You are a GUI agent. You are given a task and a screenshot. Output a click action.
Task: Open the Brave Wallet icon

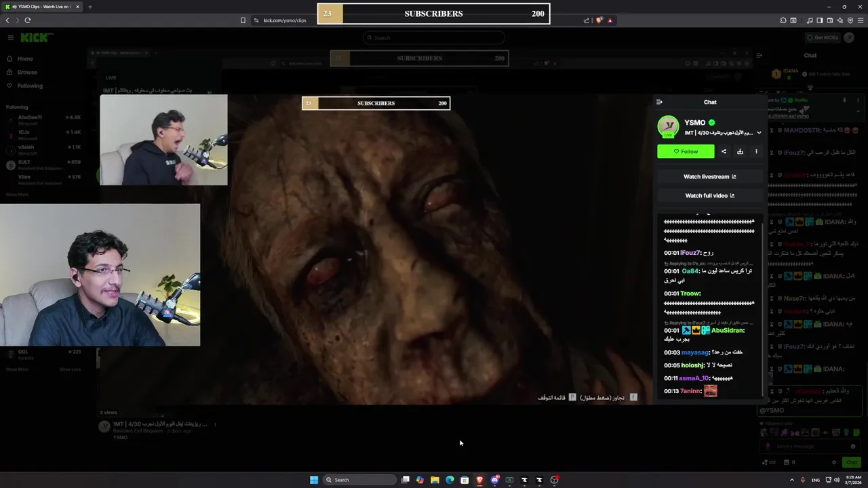(830, 20)
